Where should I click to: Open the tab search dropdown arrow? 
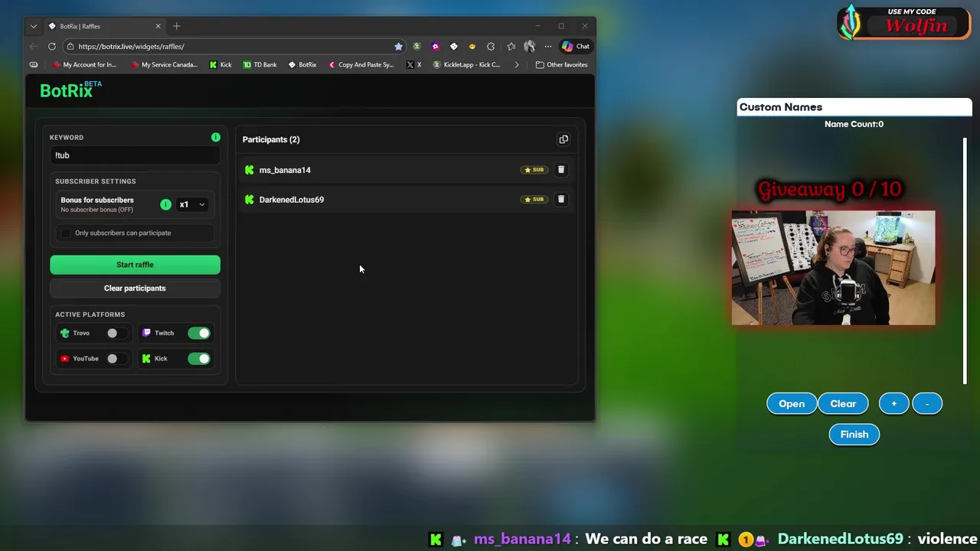click(x=33, y=26)
